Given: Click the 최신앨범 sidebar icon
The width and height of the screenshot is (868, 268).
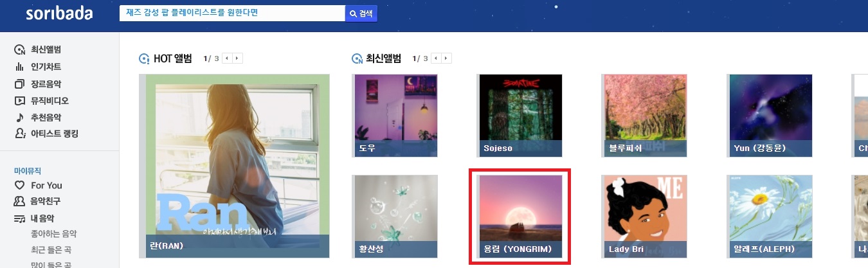Looking at the screenshot, I should pyautogui.click(x=19, y=49).
